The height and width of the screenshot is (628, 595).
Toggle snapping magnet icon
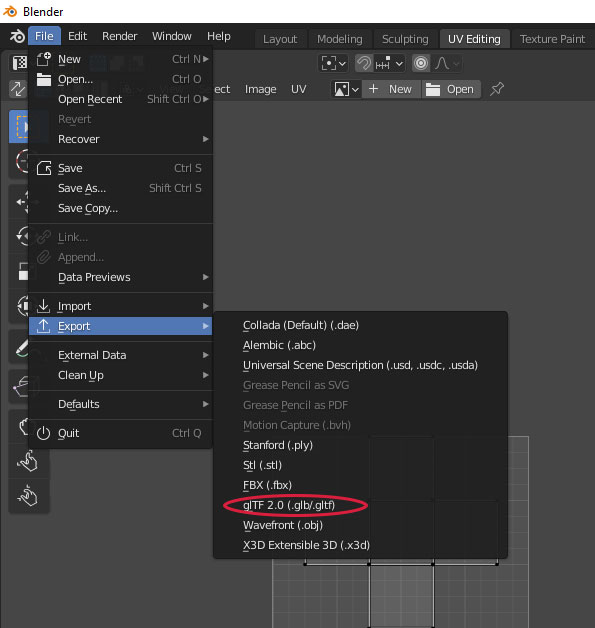[364, 63]
